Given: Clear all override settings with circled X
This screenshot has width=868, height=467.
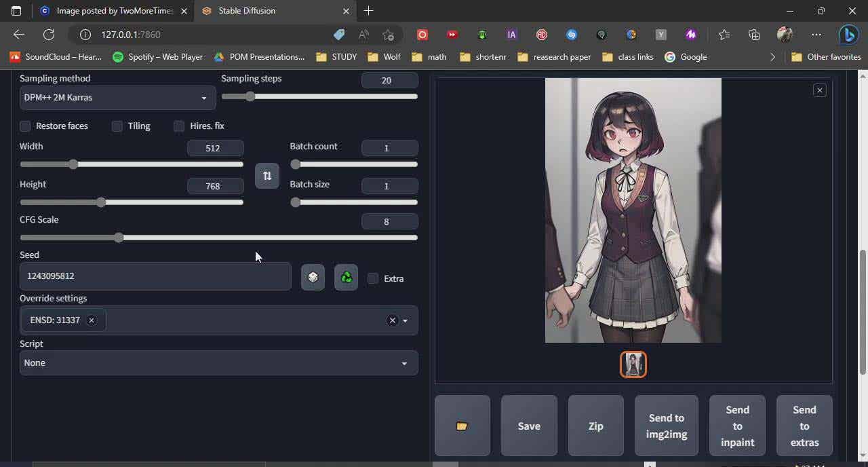Looking at the screenshot, I should (392, 320).
